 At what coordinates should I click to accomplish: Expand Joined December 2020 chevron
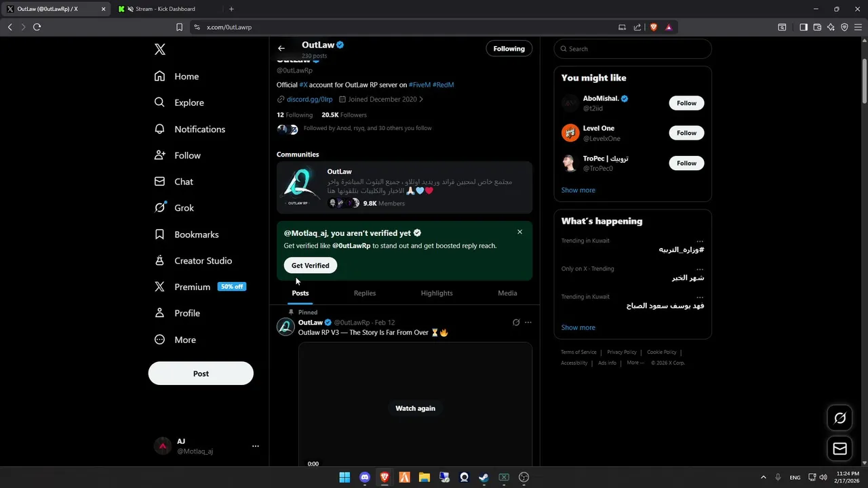click(421, 99)
